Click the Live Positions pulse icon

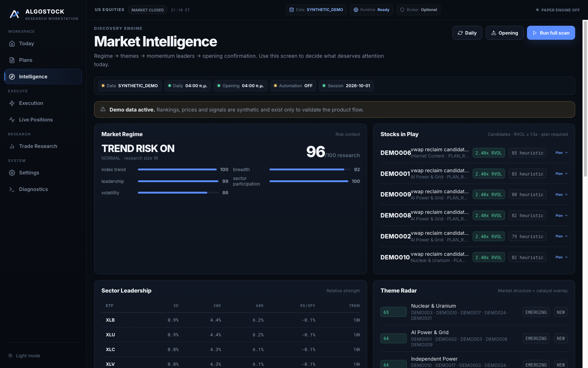12,120
